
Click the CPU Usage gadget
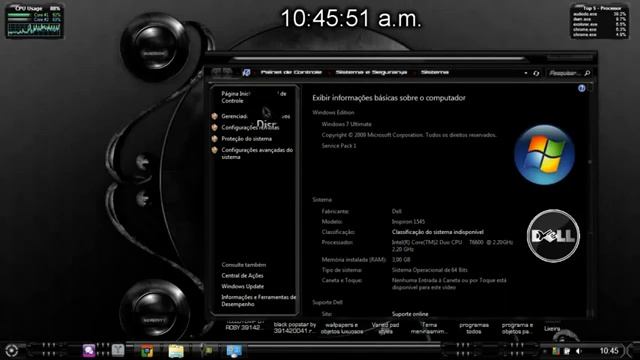(35, 22)
